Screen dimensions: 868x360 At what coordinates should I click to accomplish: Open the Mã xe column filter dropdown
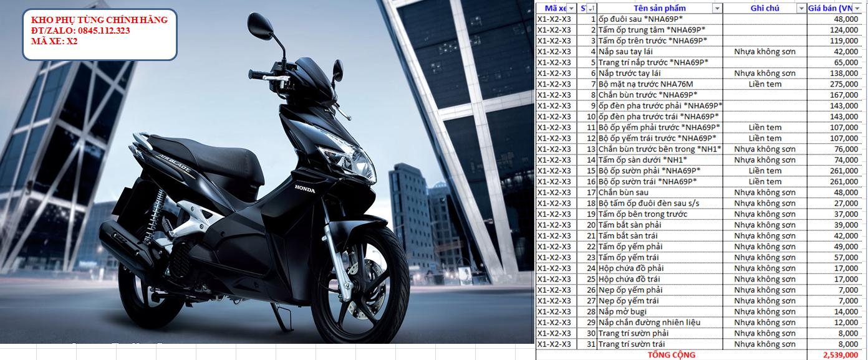pos(572,9)
